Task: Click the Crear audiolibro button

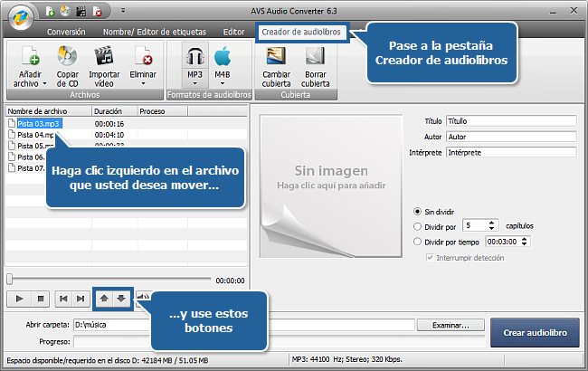Action: [535, 332]
